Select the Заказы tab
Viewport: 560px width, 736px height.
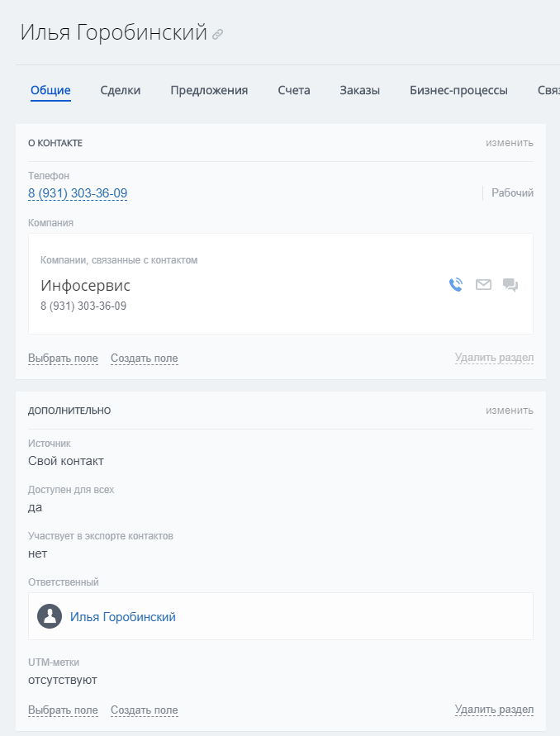359,91
